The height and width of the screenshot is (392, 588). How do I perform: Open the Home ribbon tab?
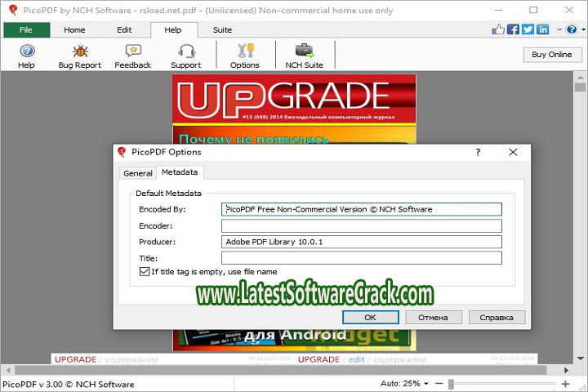tap(74, 29)
